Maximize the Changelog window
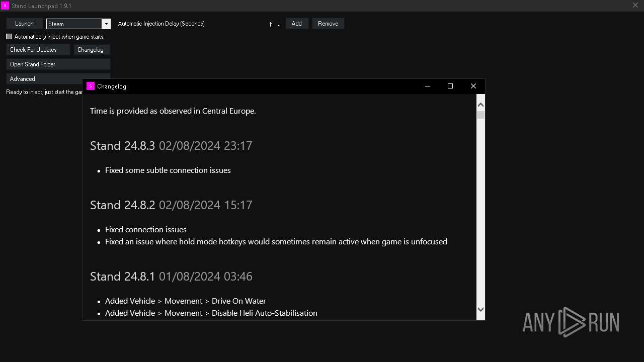 [x=450, y=86]
